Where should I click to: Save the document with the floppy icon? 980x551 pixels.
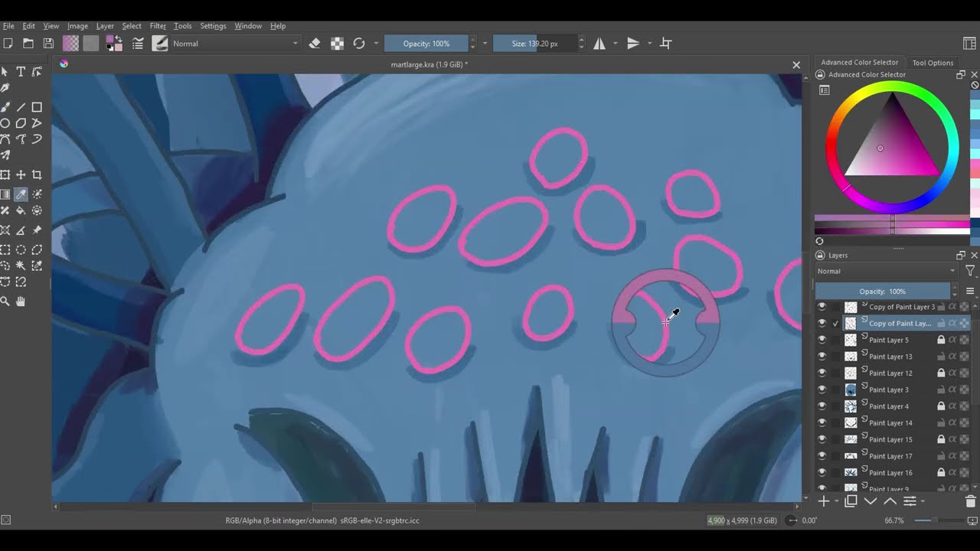(48, 44)
